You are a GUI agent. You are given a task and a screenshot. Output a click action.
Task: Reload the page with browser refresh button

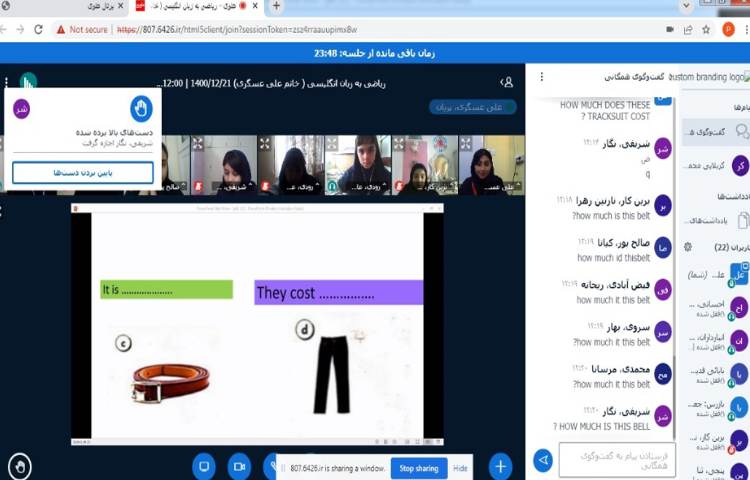coord(38,30)
